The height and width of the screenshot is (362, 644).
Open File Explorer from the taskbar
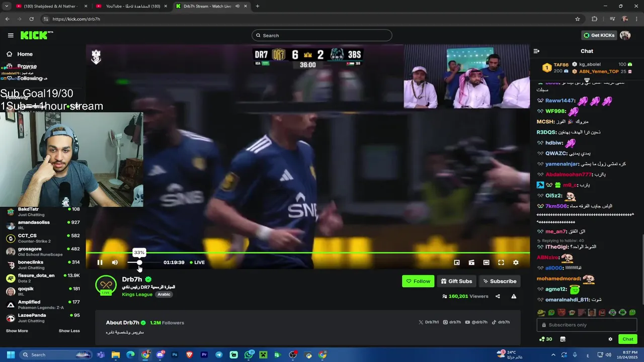pos(116,355)
